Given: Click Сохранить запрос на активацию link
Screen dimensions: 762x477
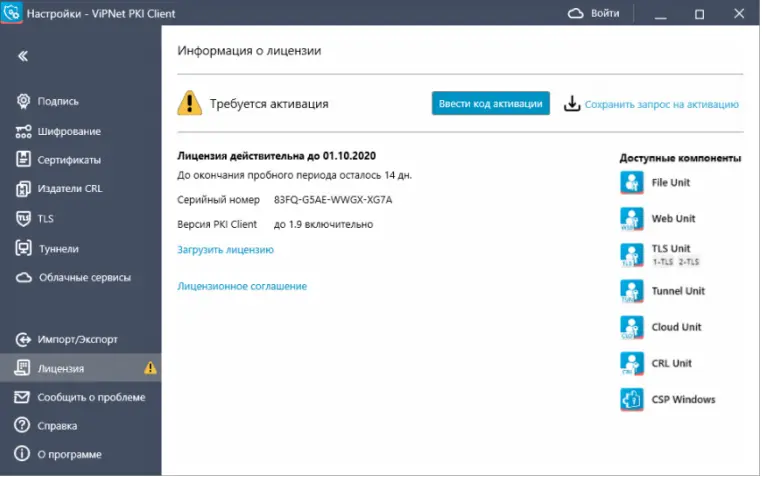Looking at the screenshot, I should [661, 104].
